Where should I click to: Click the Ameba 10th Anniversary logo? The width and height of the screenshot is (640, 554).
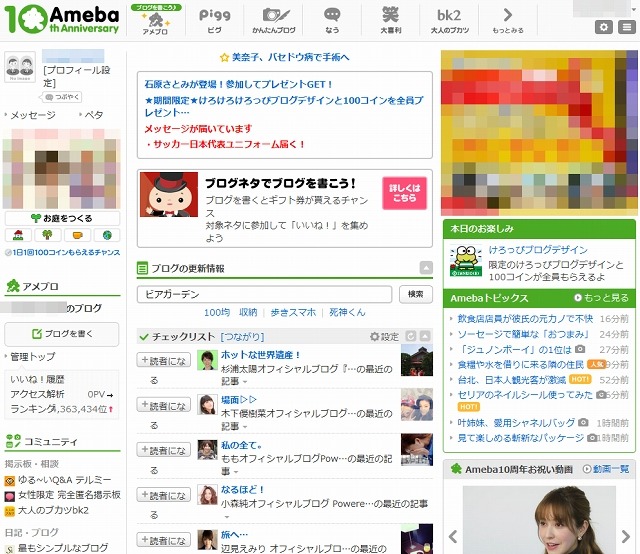62,19
